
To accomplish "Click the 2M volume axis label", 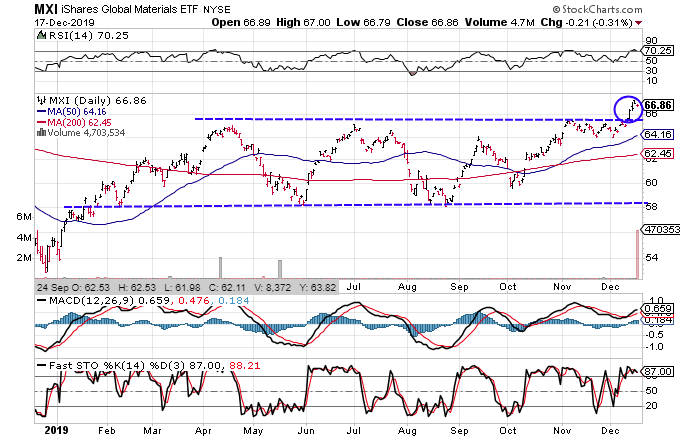I will [24, 258].
